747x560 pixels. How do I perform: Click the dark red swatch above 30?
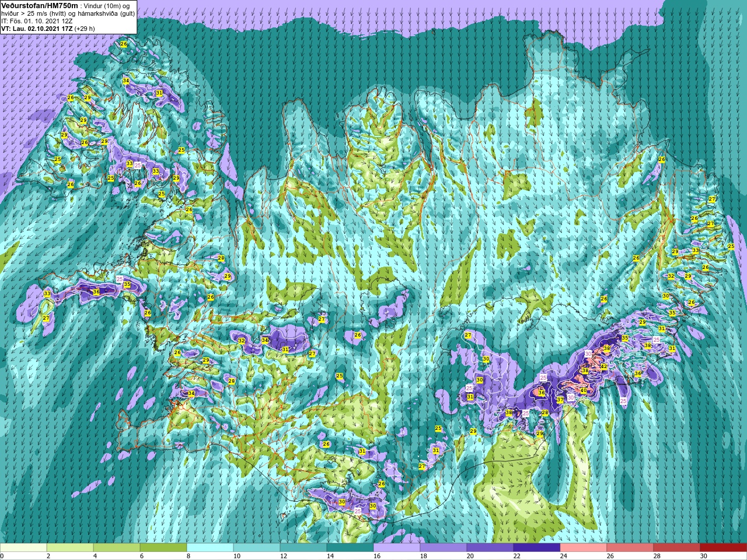724,548
